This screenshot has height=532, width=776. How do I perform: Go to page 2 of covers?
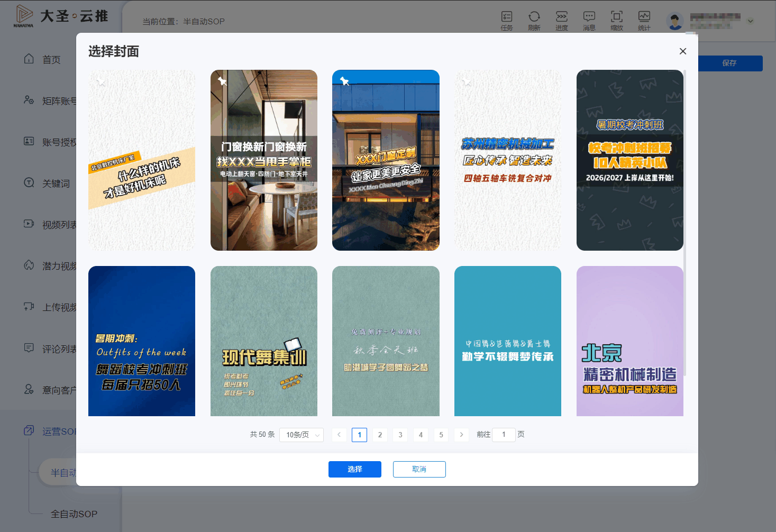[380, 435]
